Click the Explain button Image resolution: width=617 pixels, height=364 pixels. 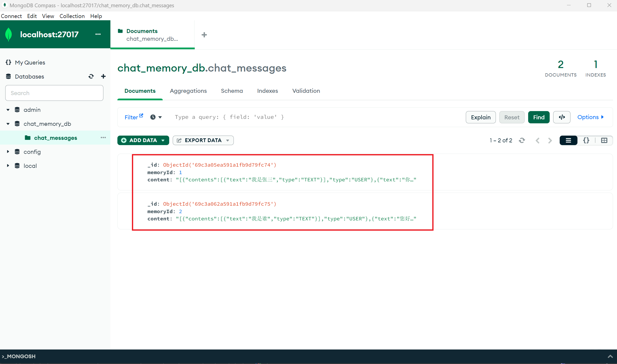point(480,117)
